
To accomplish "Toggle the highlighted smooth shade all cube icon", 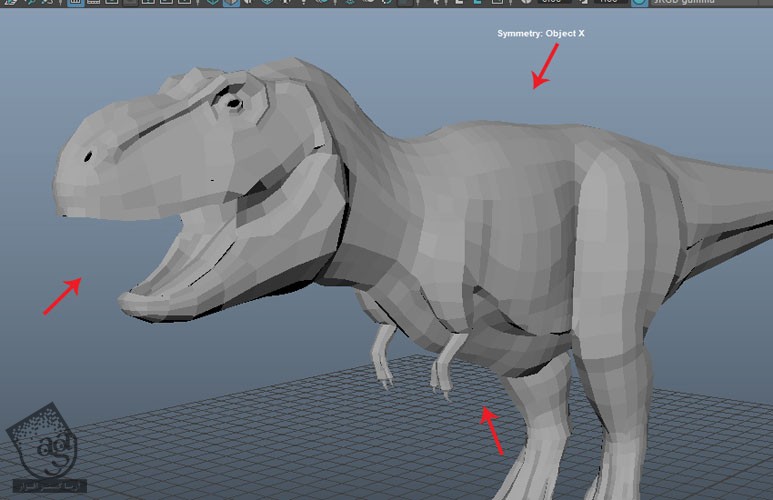I will point(231,3).
